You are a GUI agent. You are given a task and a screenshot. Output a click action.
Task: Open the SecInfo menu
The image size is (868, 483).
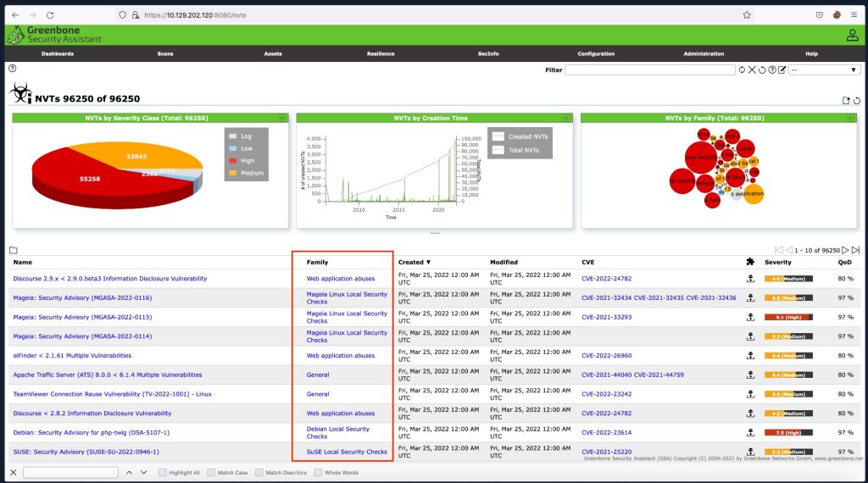click(488, 53)
